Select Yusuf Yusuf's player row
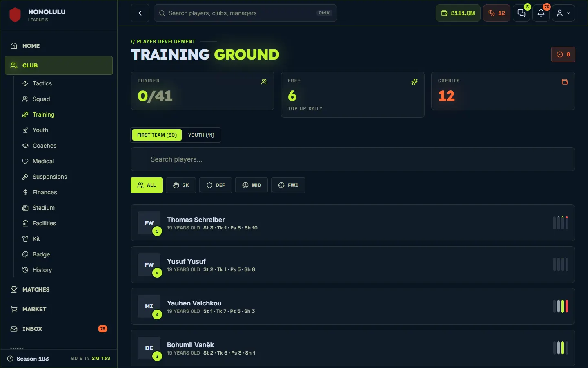The width and height of the screenshot is (588, 368). (352, 265)
